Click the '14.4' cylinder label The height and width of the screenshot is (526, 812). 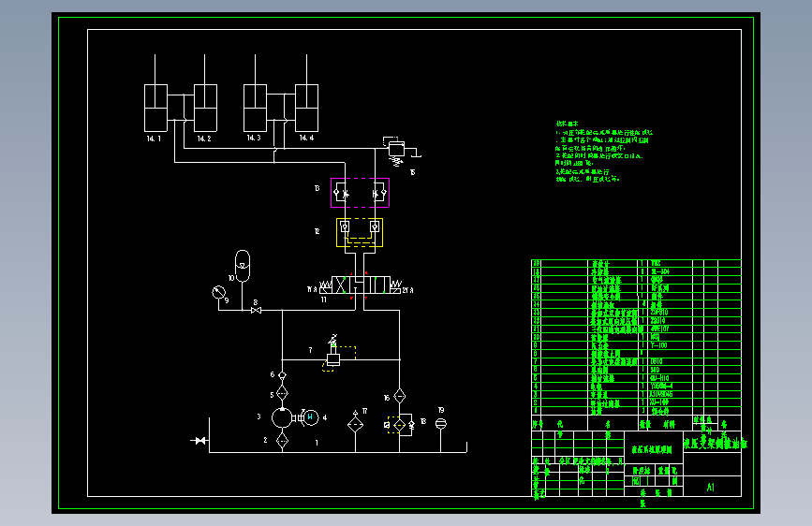pyautogui.click(x=306, y=138)
